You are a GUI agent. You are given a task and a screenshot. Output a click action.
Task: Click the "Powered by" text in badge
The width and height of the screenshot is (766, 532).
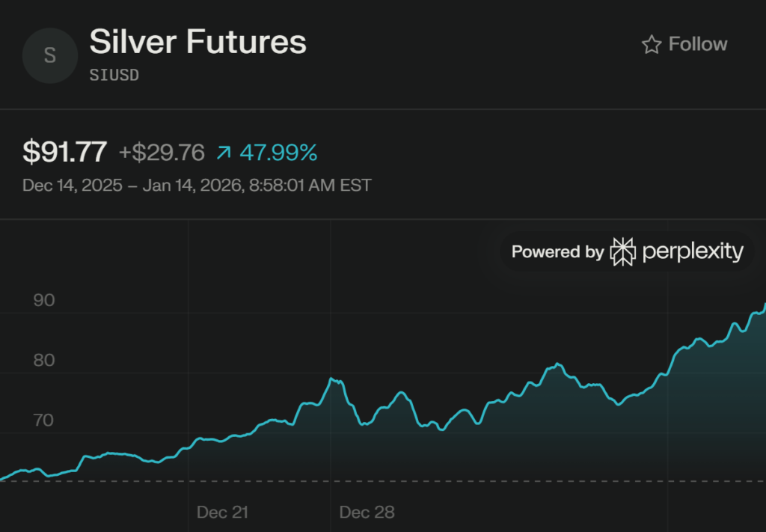click(557, 252)
